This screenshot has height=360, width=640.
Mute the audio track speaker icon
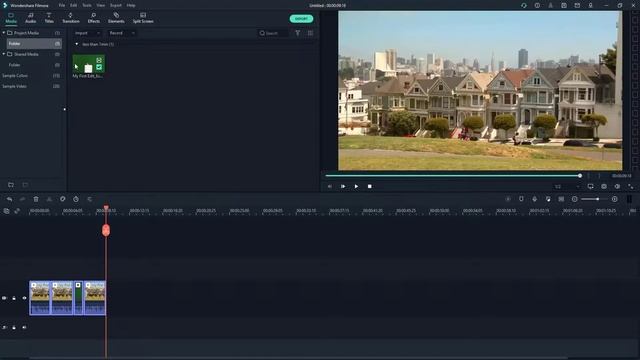[24, 327]
